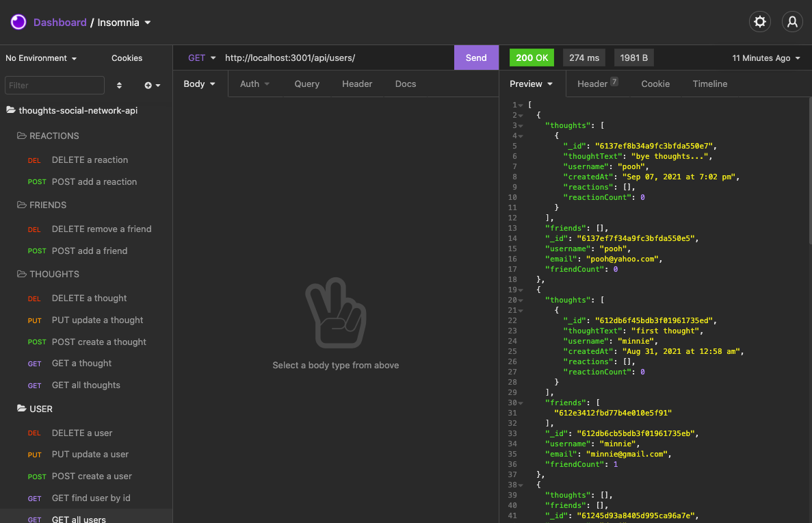Click the THOUGHTS folder icon
Viewport: 812px width, 523px height.
[21, 274]
